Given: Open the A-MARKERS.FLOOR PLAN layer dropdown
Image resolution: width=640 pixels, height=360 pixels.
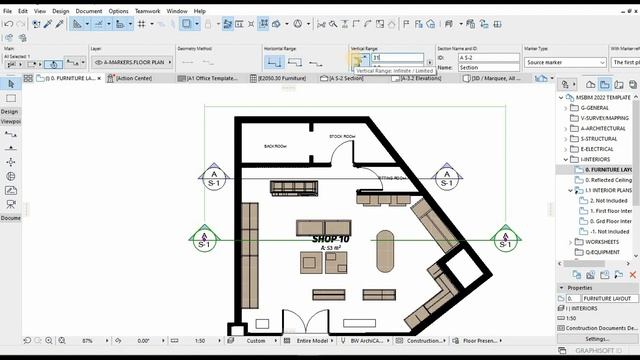Looking at the screenshot, I should (133, 62).
